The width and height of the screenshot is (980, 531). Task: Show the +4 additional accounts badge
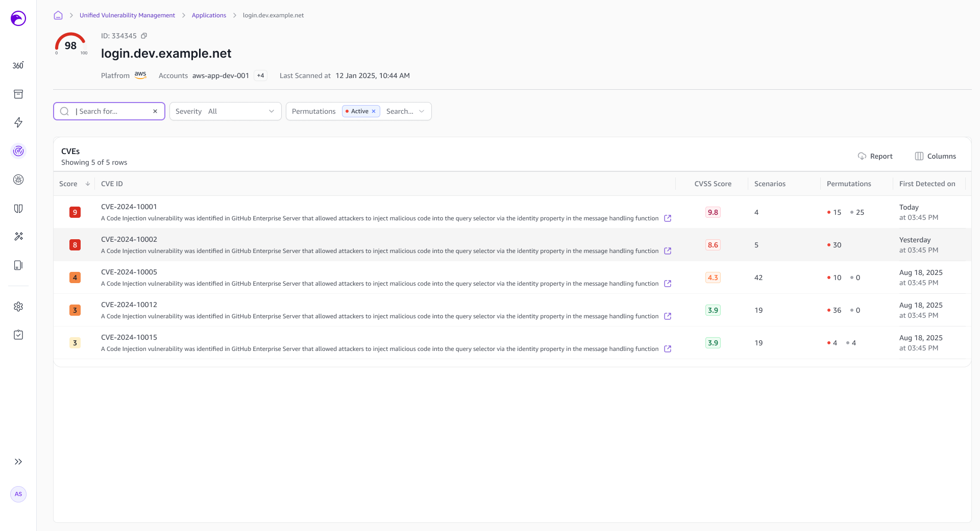click(x=260, y=75)
